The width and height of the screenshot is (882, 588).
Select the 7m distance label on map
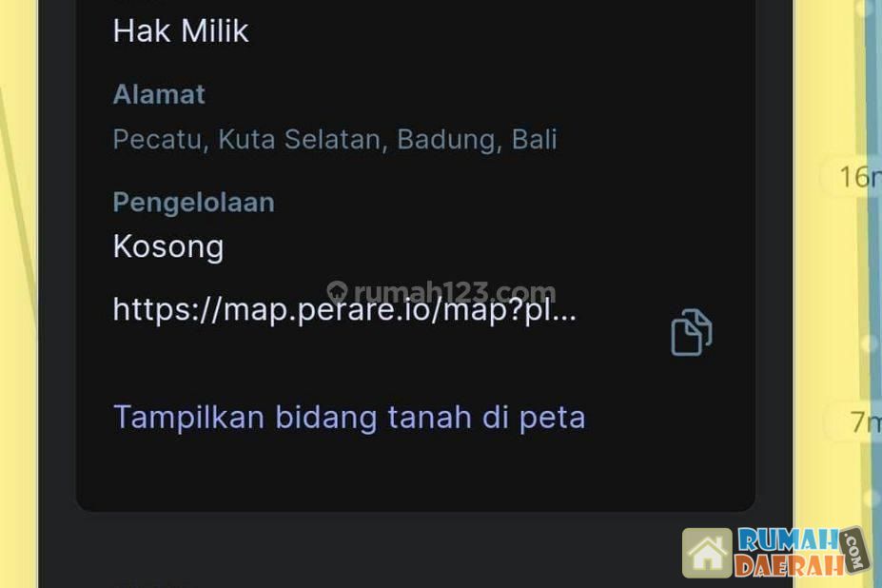click(864, 421)
